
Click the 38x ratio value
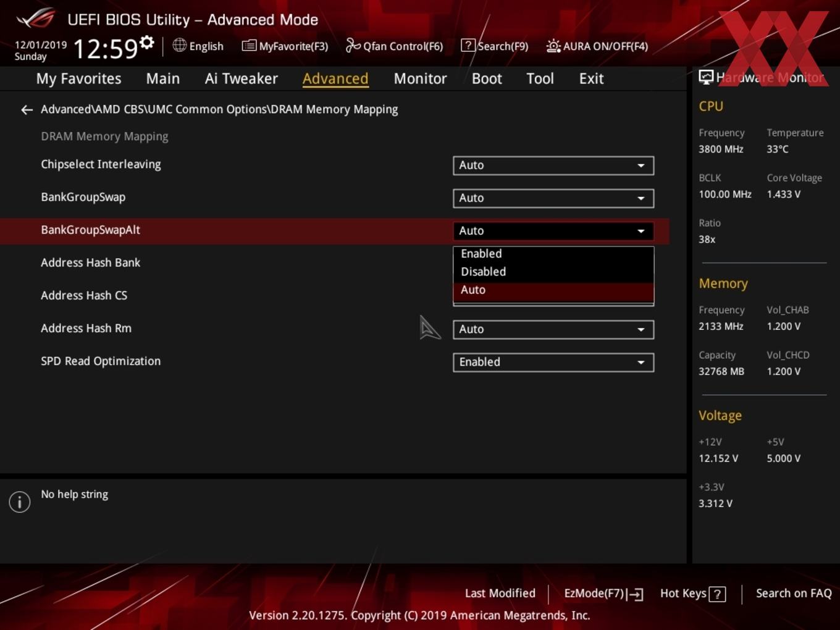coord(707,240)
